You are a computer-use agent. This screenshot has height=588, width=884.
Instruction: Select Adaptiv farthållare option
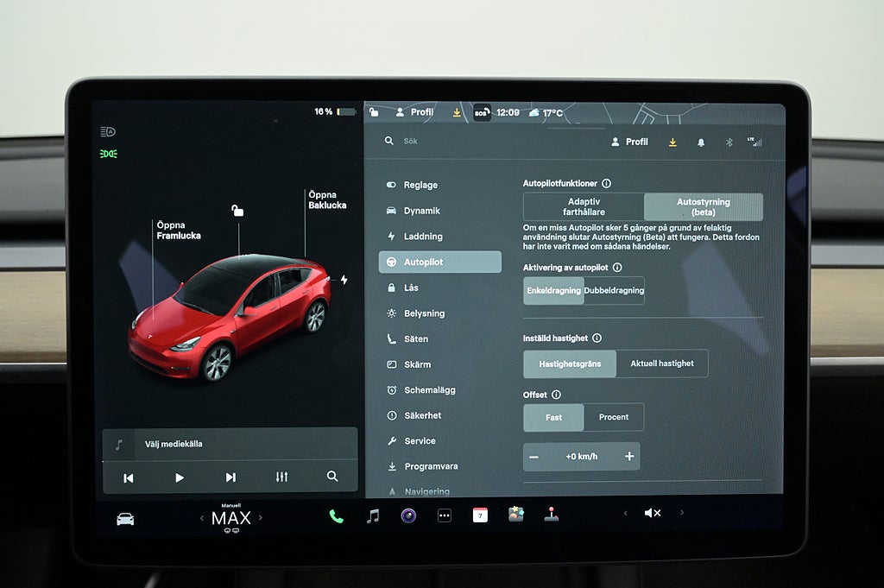(584, 206)
